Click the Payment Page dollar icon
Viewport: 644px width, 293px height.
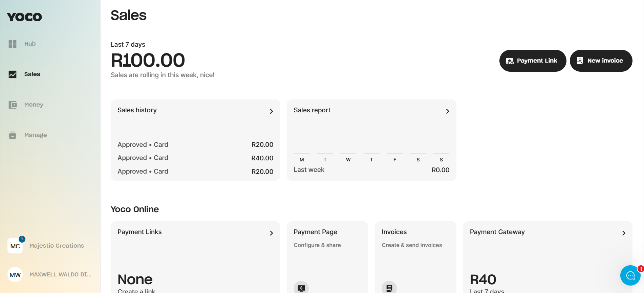pos(301,288)
